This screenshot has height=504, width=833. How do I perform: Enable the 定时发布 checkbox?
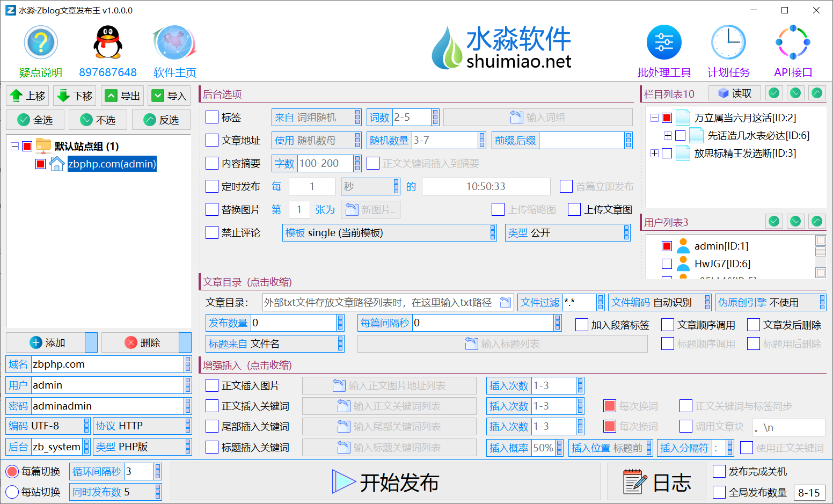pyautogui.click(x=212, y=186)
